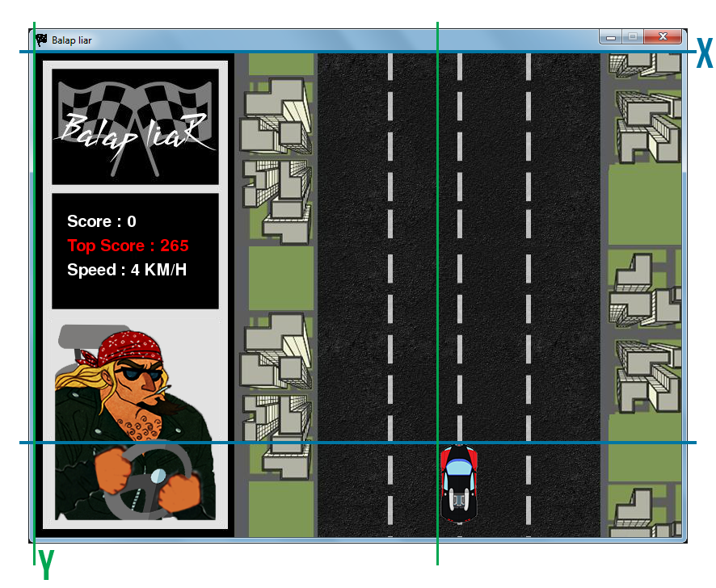The width and height of the screenshot is (716, 588).
Task: Select the red racing car on the road
Action: [458, 485]
